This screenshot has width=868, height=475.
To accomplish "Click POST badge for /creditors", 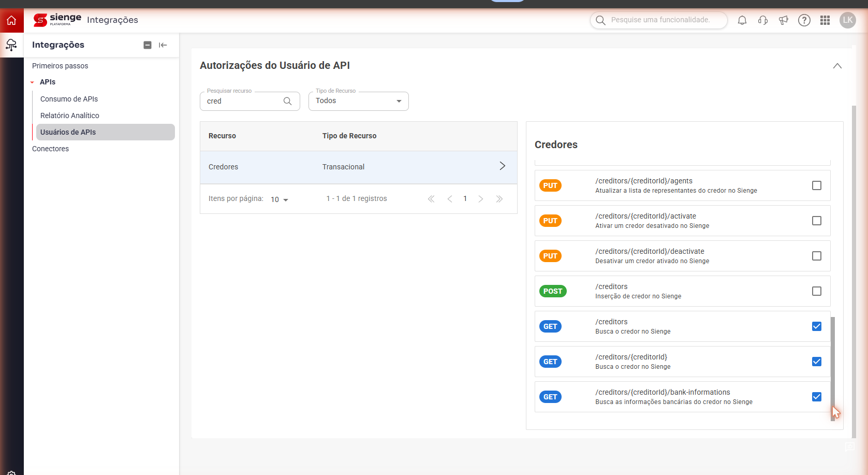I will [x=553, y=291].
